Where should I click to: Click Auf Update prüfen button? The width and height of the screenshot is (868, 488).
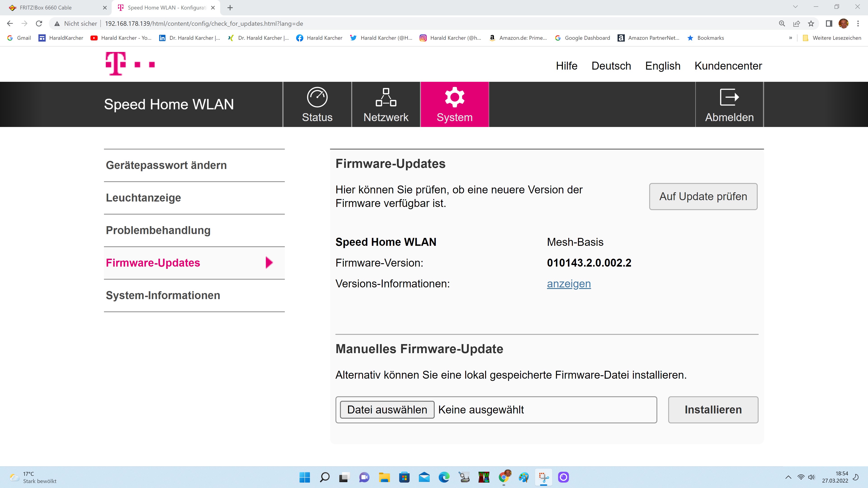(703, 196)
